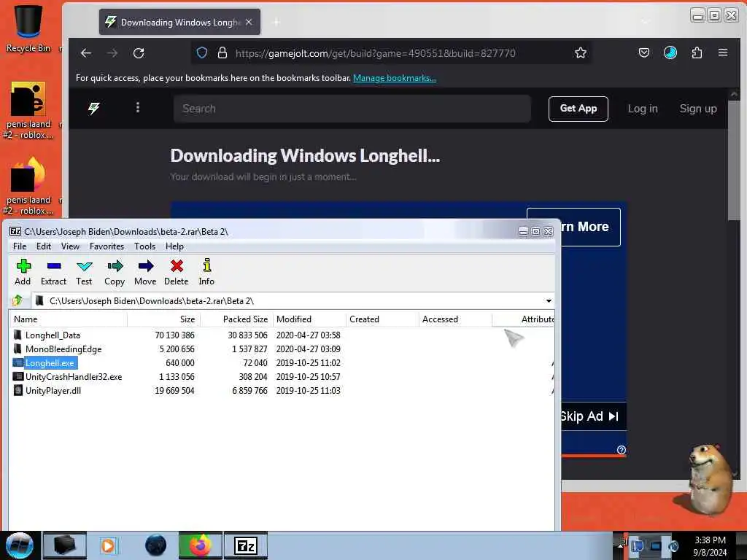The height and width of the screenshot is (560, 747).
Task: Open the media player taskbar icon
Action: point(109,545)
